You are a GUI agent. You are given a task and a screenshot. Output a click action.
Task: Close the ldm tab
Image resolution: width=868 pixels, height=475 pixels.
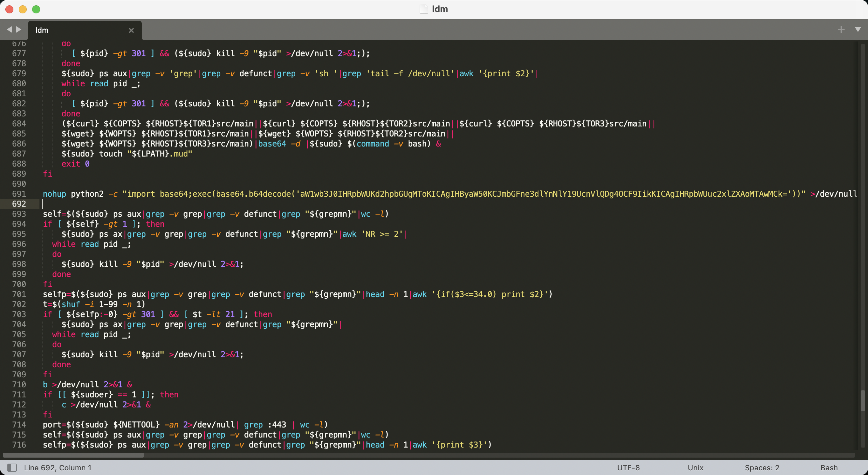click(x=131, y=30)
